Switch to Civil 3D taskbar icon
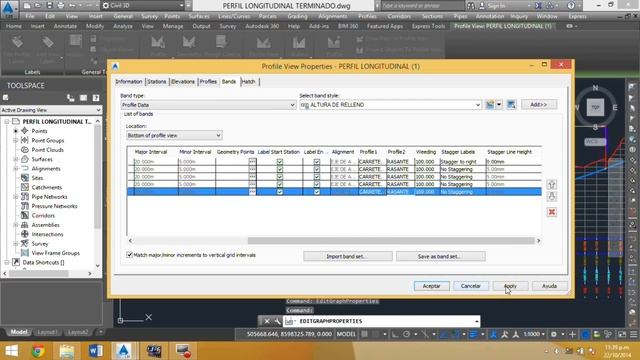 point(123,351)
